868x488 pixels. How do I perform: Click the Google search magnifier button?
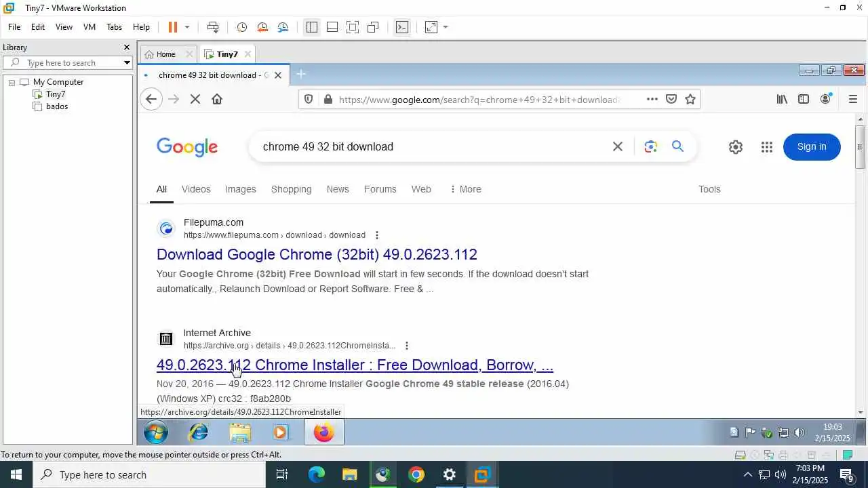(x=677, y=146)
